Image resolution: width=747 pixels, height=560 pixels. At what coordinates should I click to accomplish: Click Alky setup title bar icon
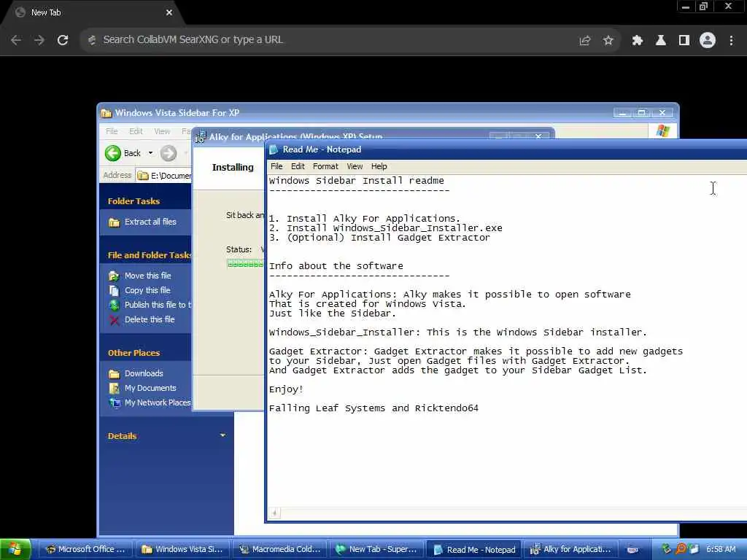(x=201, y=137)
